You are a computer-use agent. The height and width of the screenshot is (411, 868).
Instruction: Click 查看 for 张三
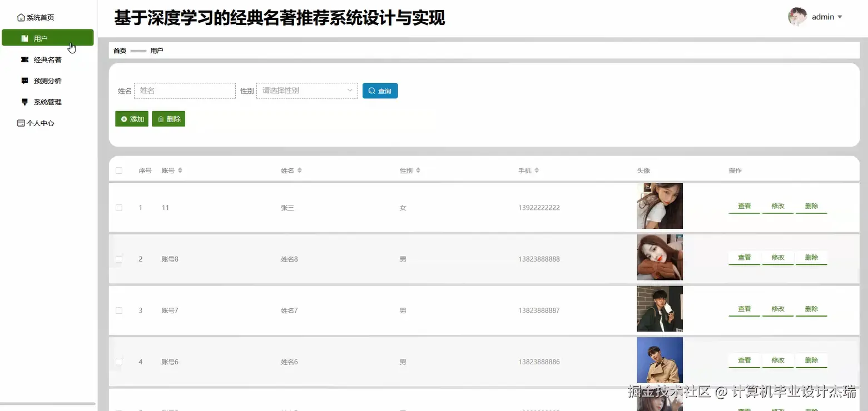pos(744,206)
